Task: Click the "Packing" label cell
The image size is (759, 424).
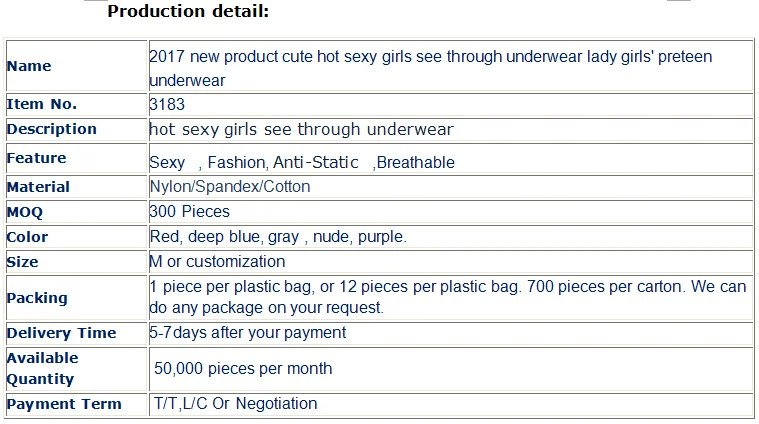Action: tap(37, 298)
